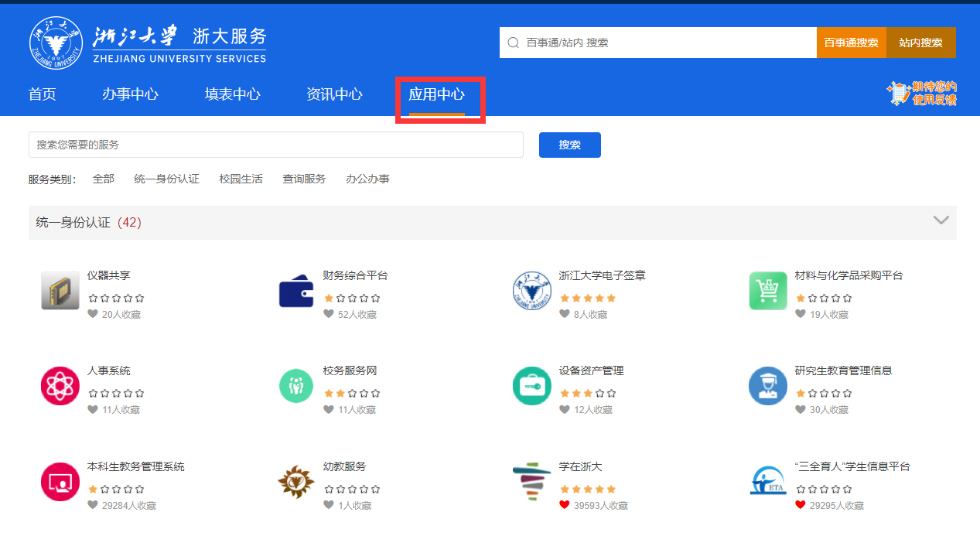The image size is (980, 536).
Task: Focus the 百事通/站内 搜索 input field
Action: pyautogui.click(x=658, y=43)
